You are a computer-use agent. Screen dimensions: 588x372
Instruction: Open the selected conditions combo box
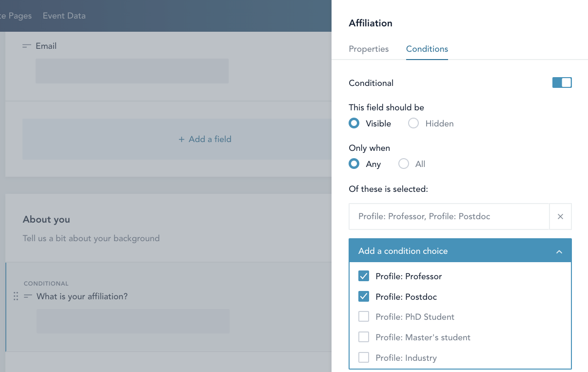point(449,216)
